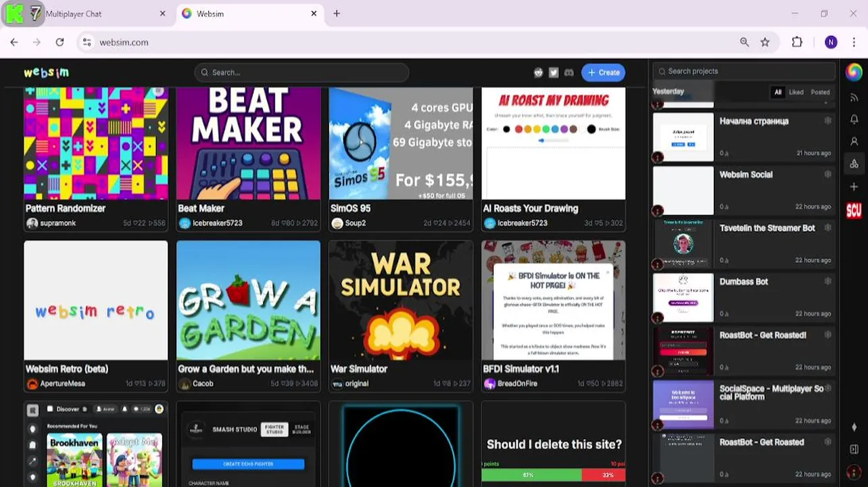Open the Smash Studio project card
868x487 pixels.
pyautogui.click(x=248, y=444)
